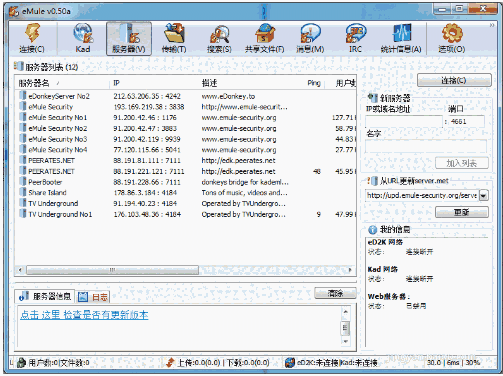Sort by the server name column header
This screenshot has width=503, height=376.
62,83
